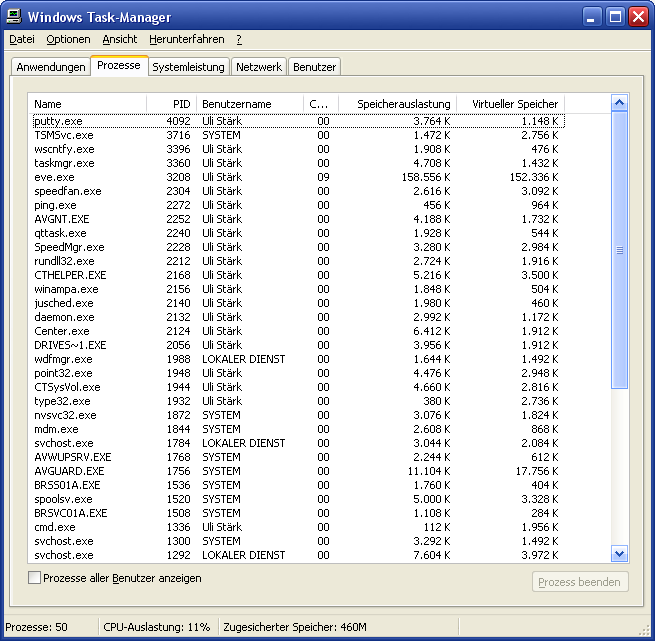Image resolution: width=655 pixels, height=641 pixels.
Task: Sort by the Virtueller Speicher column header
Action: [x=510, y=104]
